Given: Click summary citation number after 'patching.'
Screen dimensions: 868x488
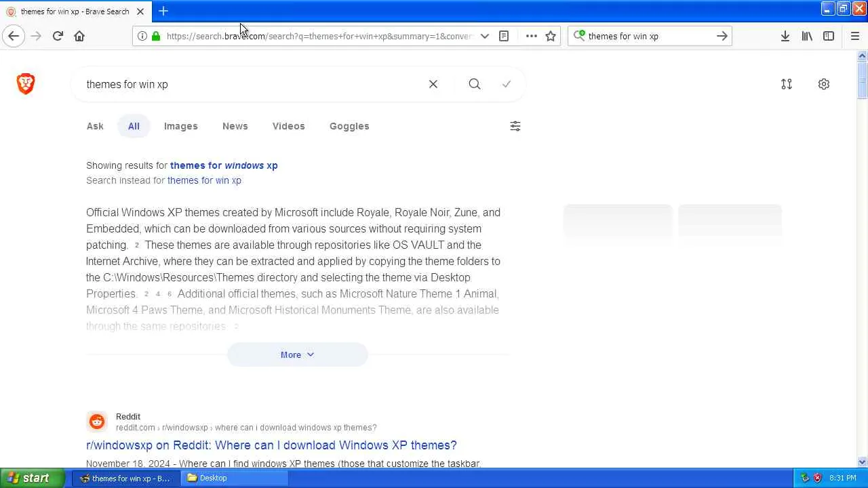Looking at the screenshot, I should (136, 245).
